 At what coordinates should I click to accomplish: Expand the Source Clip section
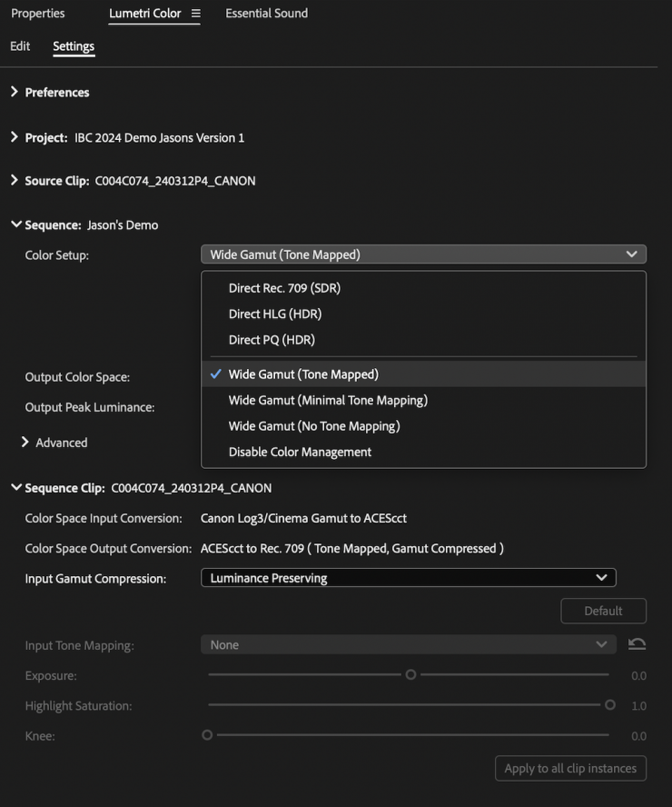click(x=15, y=181)
